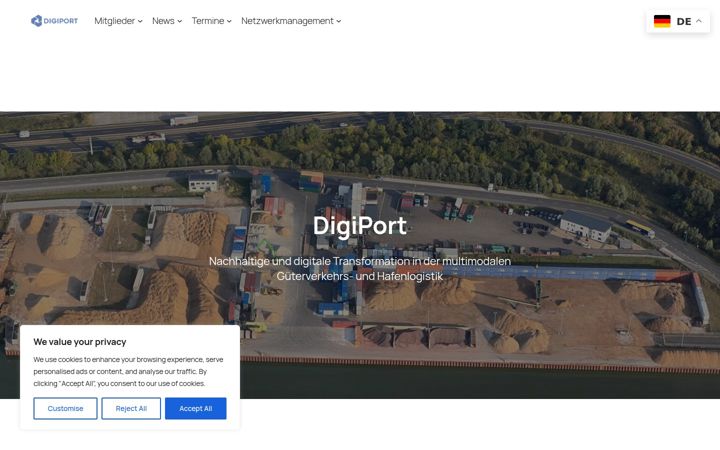Image resolution: width=720 pixels, height=450 pixels.
Task: Click the DigiPort hero heading
Action: coord(360,225)
